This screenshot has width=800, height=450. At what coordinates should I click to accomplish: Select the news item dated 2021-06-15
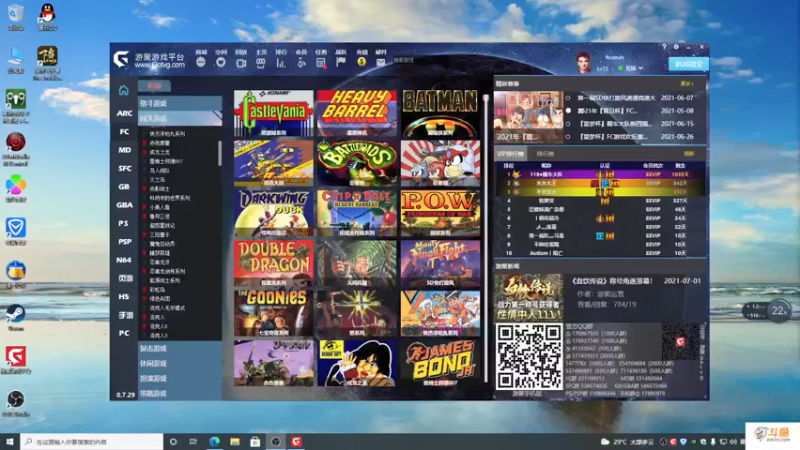[635, 123]
